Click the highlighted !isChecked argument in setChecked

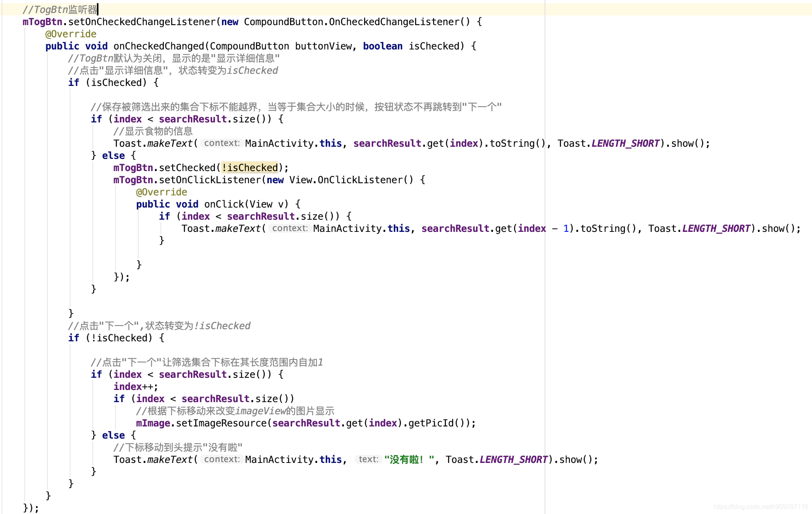click(x=250, y=168)
